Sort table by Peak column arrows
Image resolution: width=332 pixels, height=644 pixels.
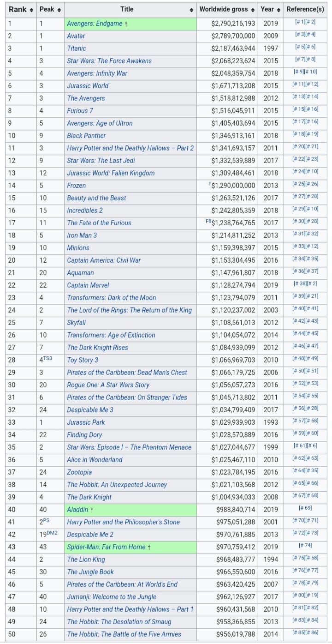(x=59, y=9)
